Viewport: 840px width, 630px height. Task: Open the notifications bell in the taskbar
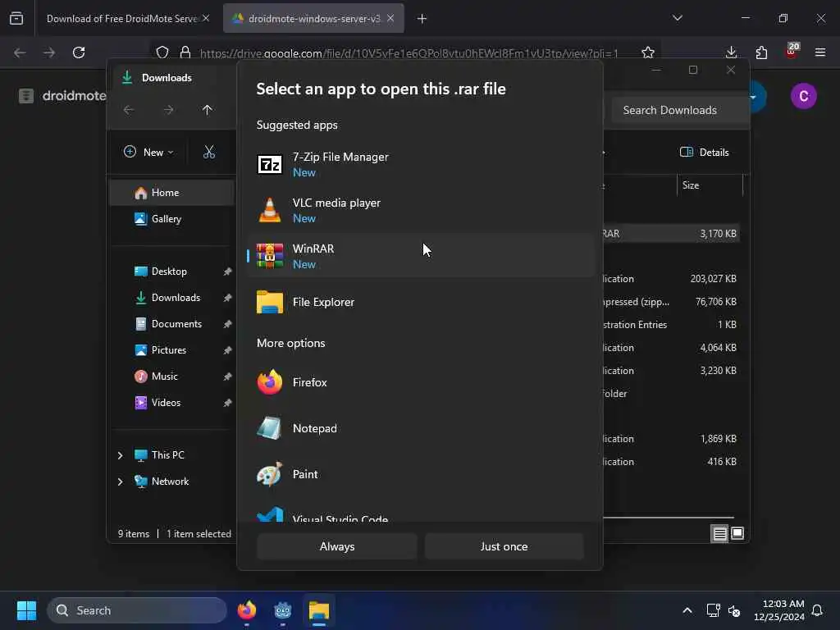[x=818, y=610]
